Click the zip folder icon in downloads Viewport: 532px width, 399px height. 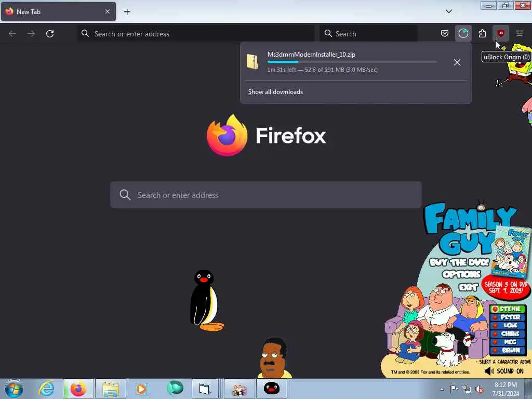(252, 62)
